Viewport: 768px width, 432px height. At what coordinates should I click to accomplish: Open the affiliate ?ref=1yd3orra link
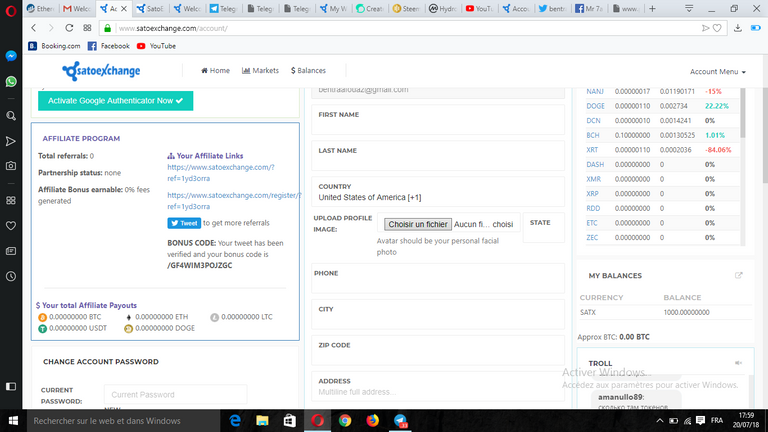point(221,172)
